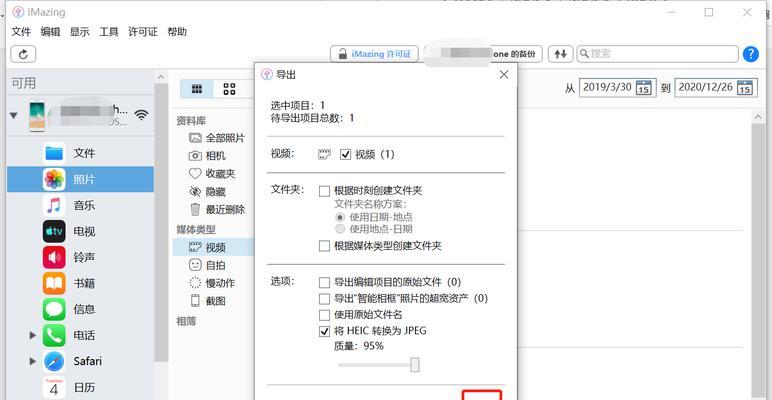This screenshot has width=772, height=400.
Task: Click the sidebar scroll-up arrow
Action: click(x=161, y=77)
